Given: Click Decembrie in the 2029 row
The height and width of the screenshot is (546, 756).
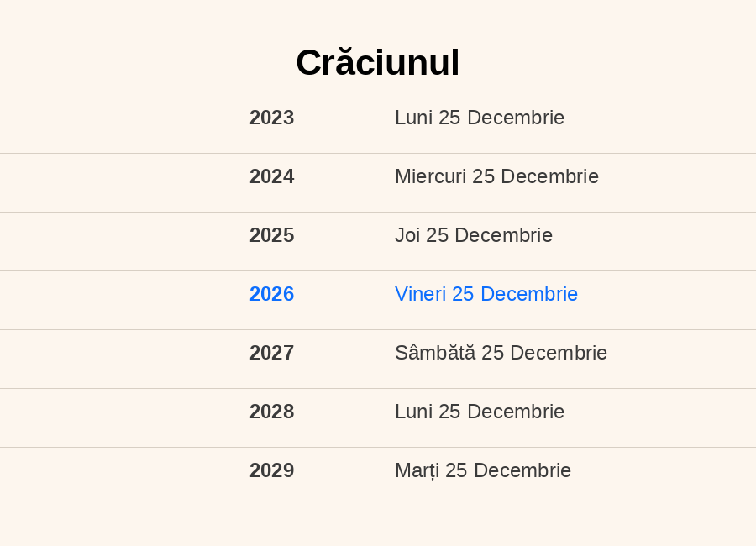Looking at the screenshot, I should point(522,470).
